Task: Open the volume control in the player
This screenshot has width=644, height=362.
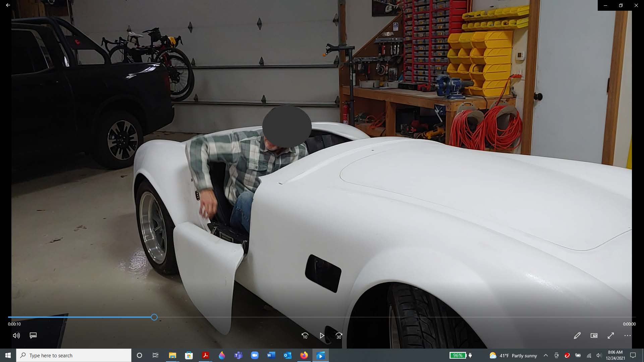Action: pyautogui.click(x=16, y=336)
